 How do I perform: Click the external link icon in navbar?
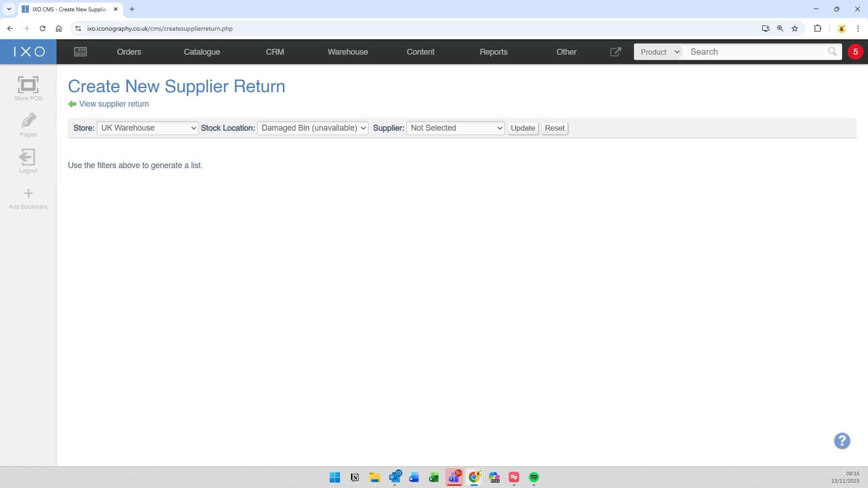[x=615, y=52]
